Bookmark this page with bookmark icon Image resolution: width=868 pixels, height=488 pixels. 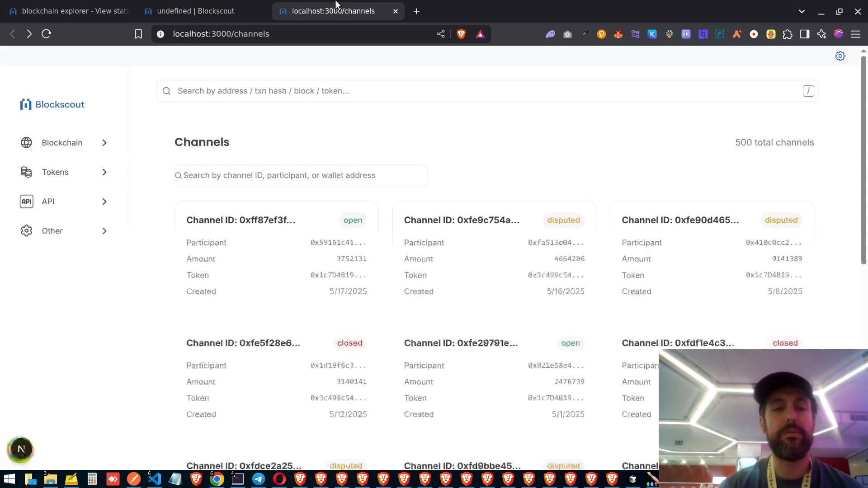pyautogui.click(x=138, y=34)
